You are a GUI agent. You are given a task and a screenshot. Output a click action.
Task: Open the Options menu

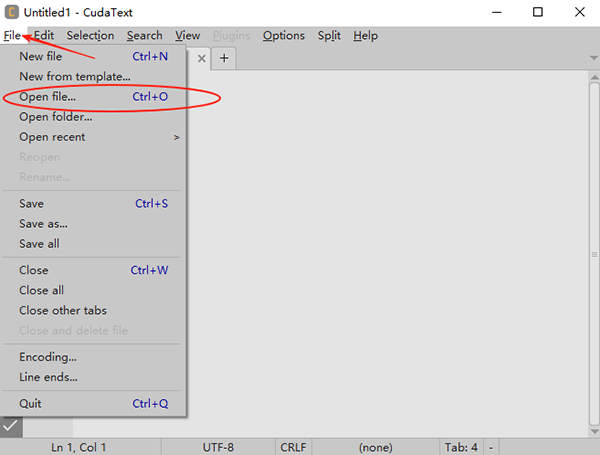[284, 36]
